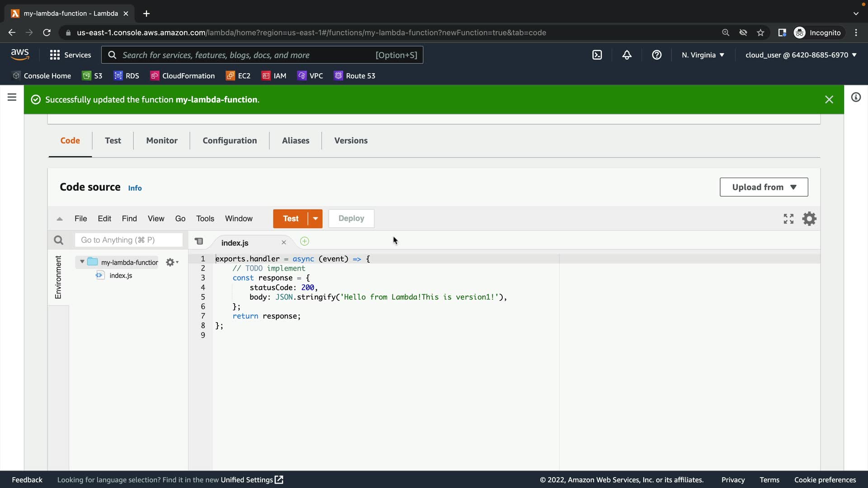Image resolution: width=868 pixels, height=488 pixels.
Task: Expand the Upload from dropdown
Action: coord(763,187)
